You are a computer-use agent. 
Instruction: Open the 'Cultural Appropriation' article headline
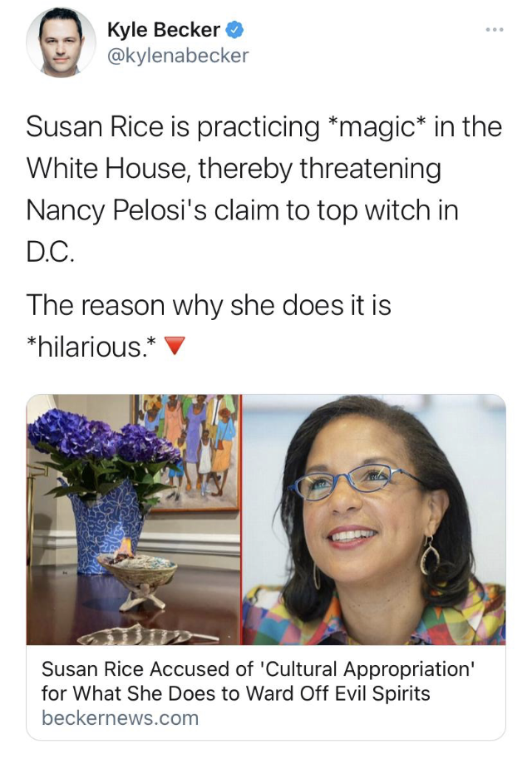259,681
